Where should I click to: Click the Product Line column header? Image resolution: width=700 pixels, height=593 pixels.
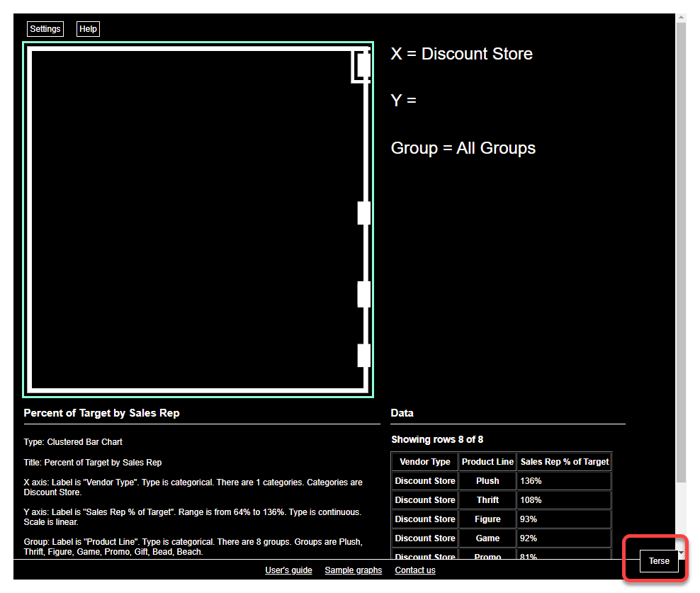[x=487, y=462]
